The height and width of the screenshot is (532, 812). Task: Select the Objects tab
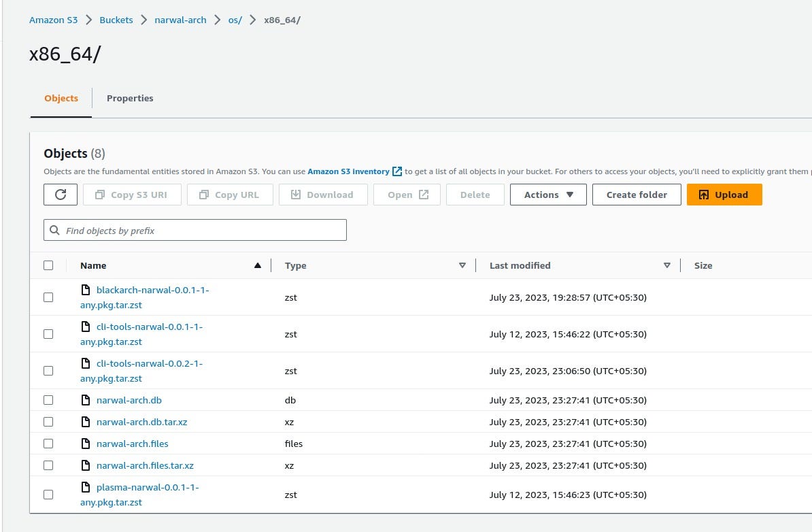point(61,98)
